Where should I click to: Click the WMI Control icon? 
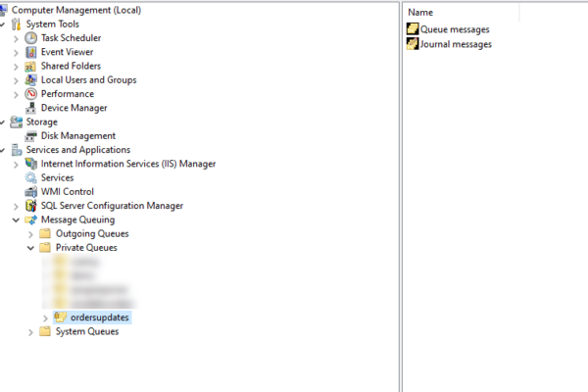(31, 192)
